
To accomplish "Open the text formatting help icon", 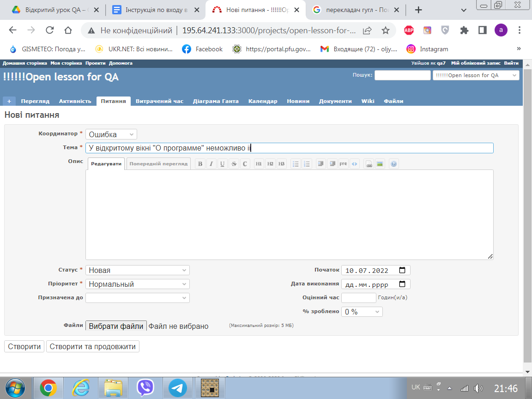I will pyautogui.click(x=393, y=163).
